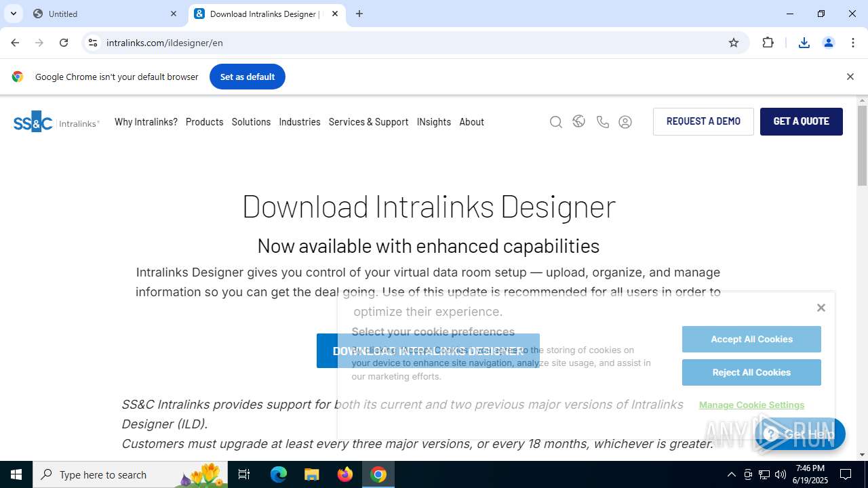This screenshot has width=868, height=488.
Task: Open the Services & Support menu
Action: (x=368, y=122)
